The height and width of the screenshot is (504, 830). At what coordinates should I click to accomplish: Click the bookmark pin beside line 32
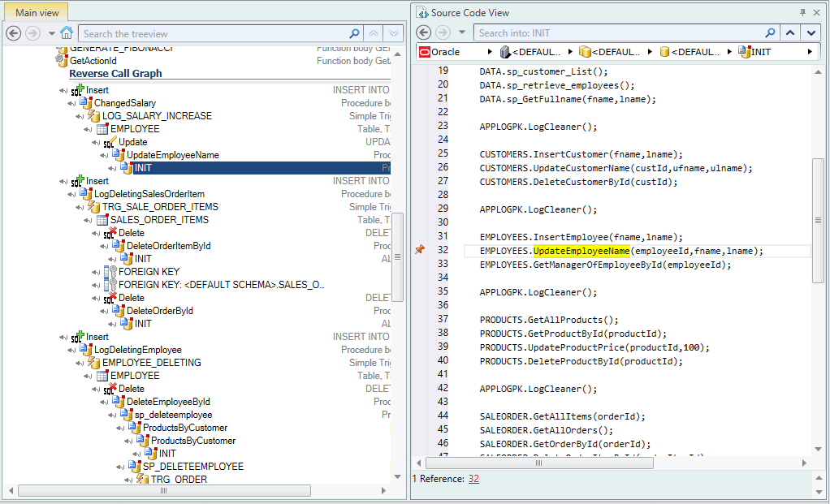point(419,251)
